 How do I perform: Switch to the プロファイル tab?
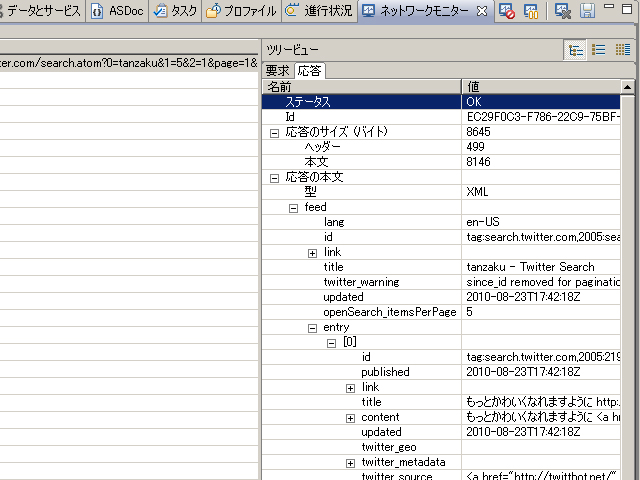pos(241,11)
